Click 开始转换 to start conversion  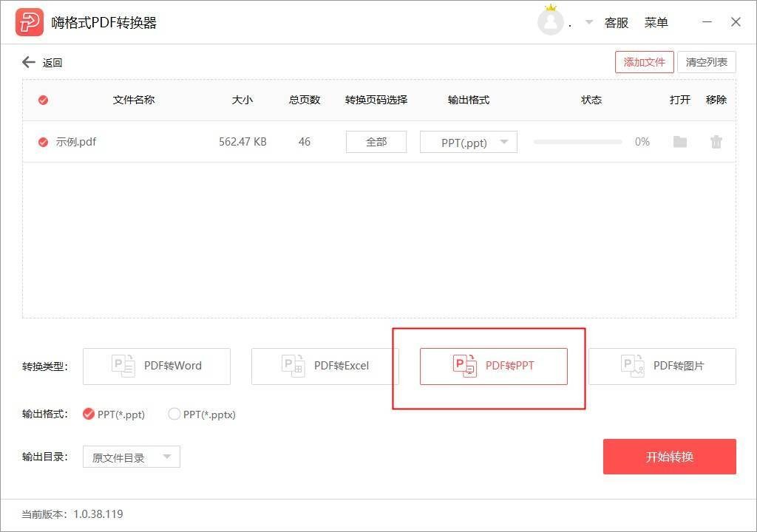[669, 457]
